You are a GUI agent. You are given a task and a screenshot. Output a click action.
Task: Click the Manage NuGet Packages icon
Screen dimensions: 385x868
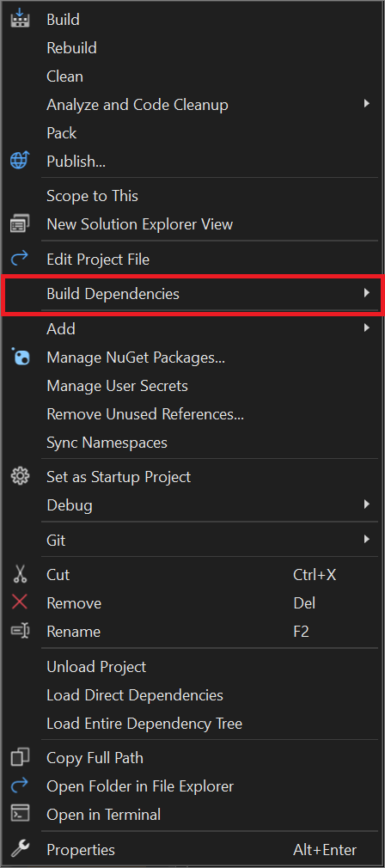coord(21,357)
